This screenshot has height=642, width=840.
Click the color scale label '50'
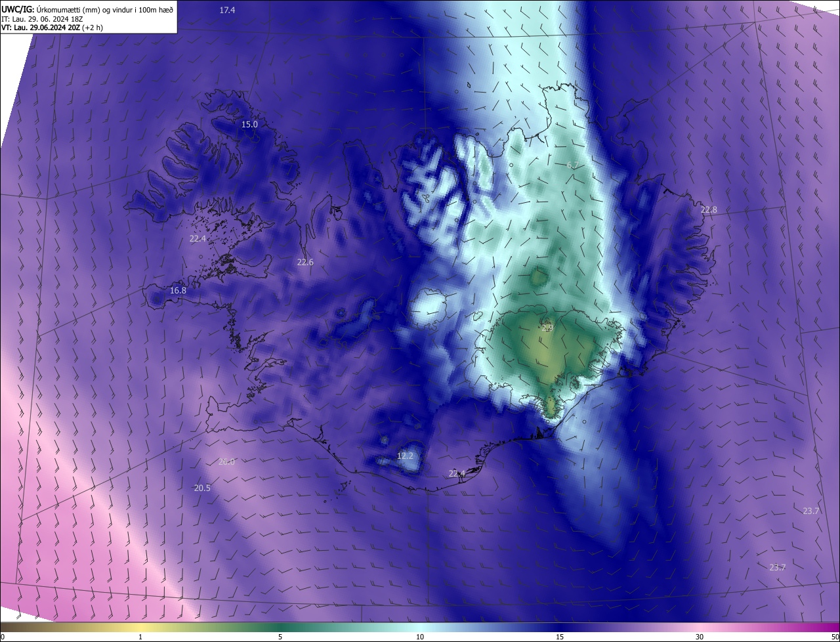(x=835, y=637)
